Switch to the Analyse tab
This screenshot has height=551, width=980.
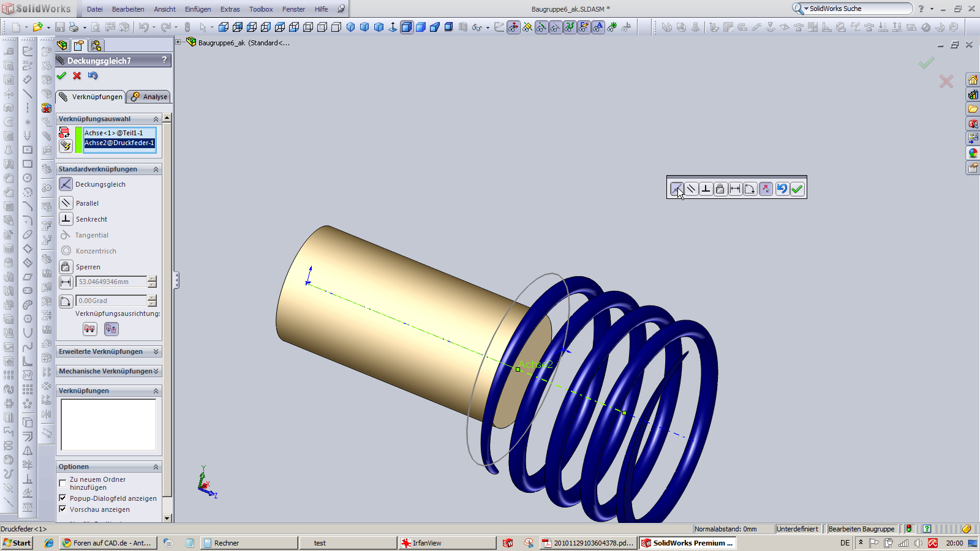[x=149, y=97]
